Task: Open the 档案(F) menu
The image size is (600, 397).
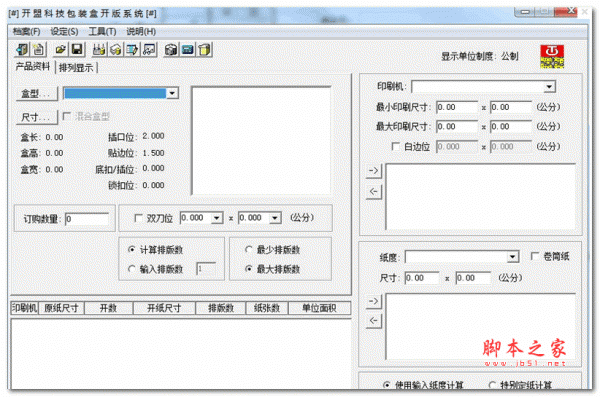Action: point(26,31)
